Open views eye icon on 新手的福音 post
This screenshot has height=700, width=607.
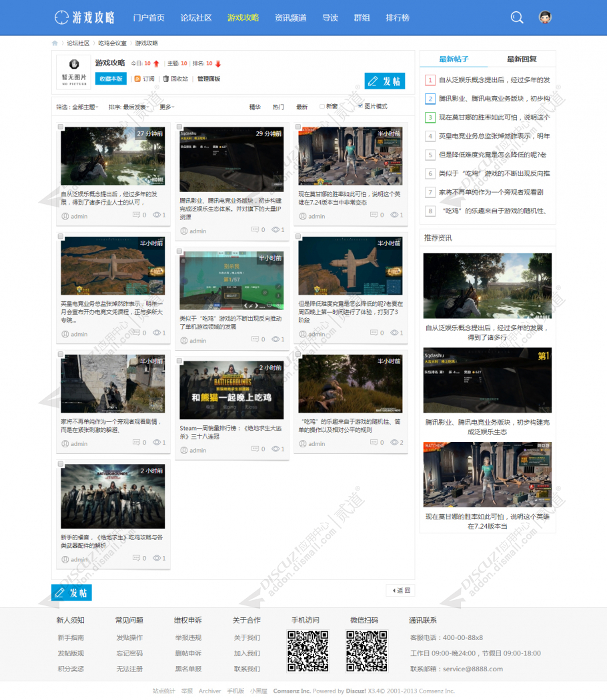[x=157, y=558]
